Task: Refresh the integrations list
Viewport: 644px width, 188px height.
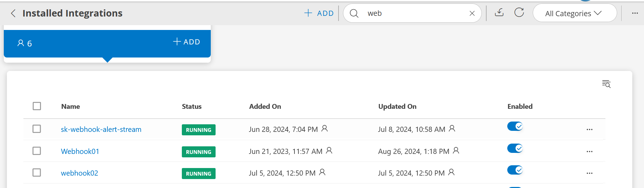Action: click(x=519, y=13)
